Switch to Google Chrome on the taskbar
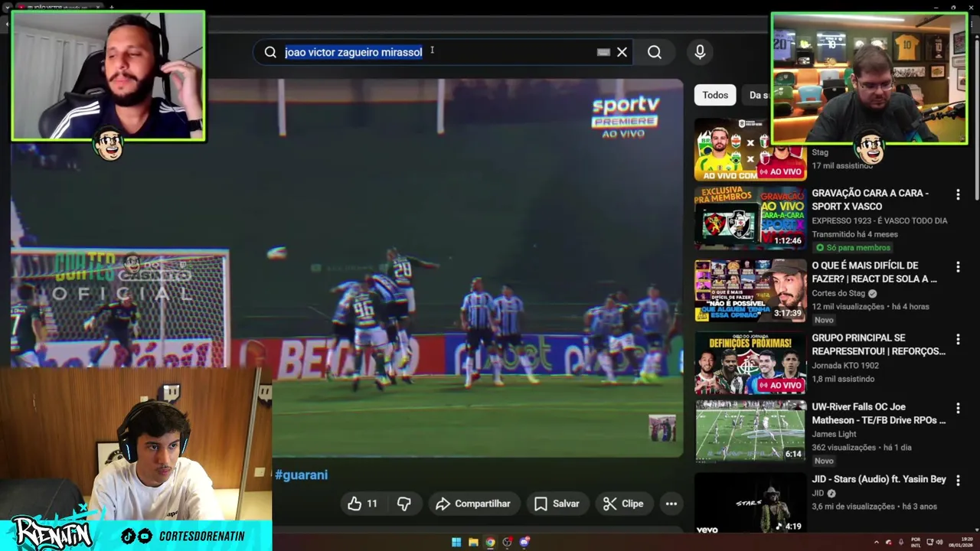The width and height of the screenshot is (980, 551). tap(490, 542)
